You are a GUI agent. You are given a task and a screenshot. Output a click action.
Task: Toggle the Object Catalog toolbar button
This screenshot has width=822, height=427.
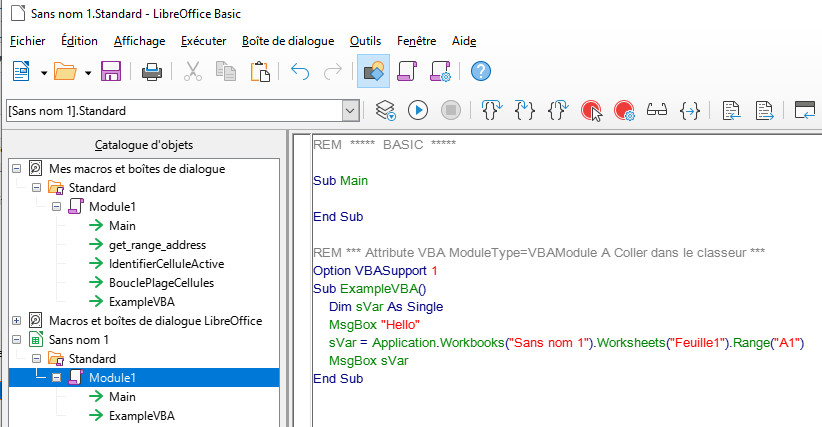pyautogui.click(x=373, y=71)
